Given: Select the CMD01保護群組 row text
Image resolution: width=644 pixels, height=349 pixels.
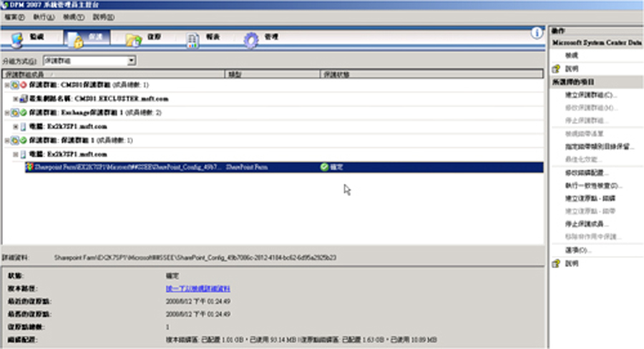Looking at the screenshot, I should point(89,85).
